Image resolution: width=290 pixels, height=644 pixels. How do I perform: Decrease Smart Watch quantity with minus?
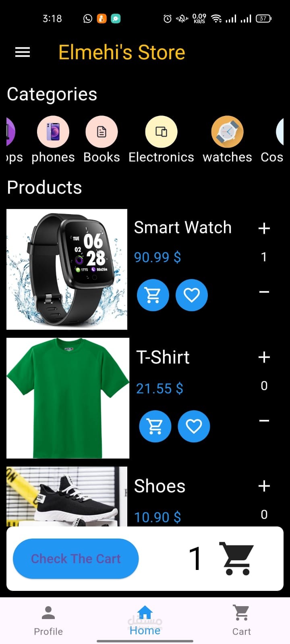pos(264,292)
